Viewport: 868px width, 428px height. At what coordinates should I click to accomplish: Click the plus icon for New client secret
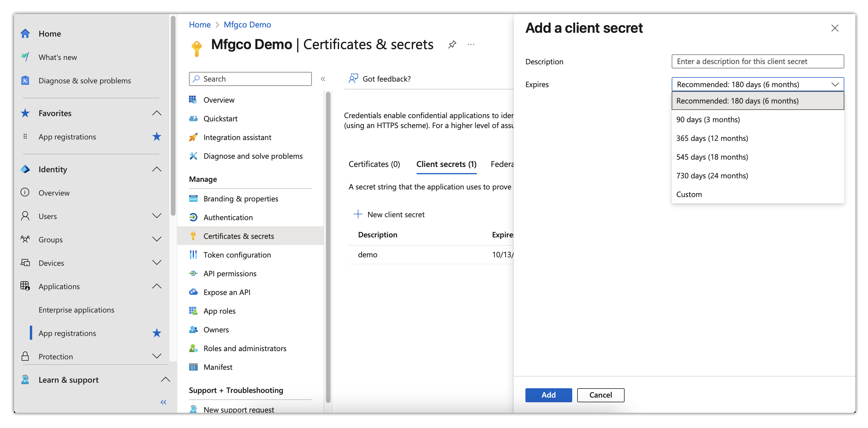tap(357, 214)
